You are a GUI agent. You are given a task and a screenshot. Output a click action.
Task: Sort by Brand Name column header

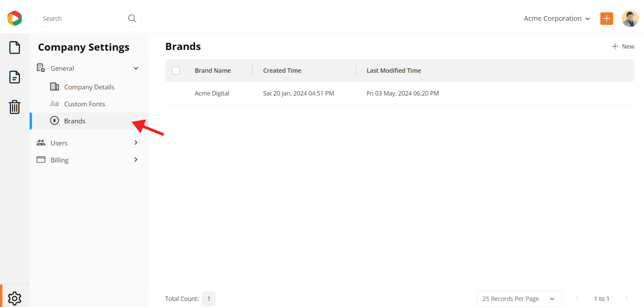213,71
